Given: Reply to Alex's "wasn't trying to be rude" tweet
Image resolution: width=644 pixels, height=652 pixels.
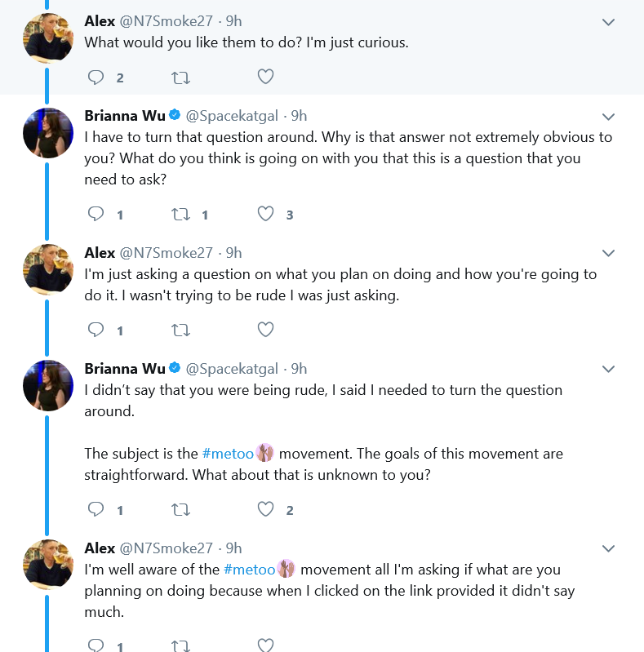Looking at the screenshot, I should click(x=95, y=330).
